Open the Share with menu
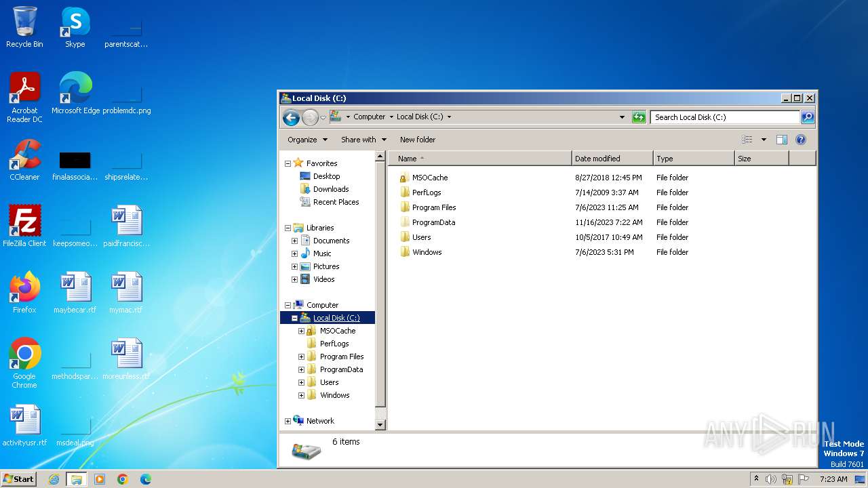 coord(363,140)
